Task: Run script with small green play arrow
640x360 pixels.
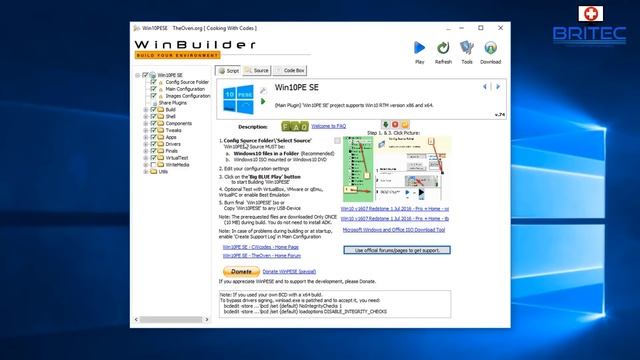Action: [x=263, y=101]
